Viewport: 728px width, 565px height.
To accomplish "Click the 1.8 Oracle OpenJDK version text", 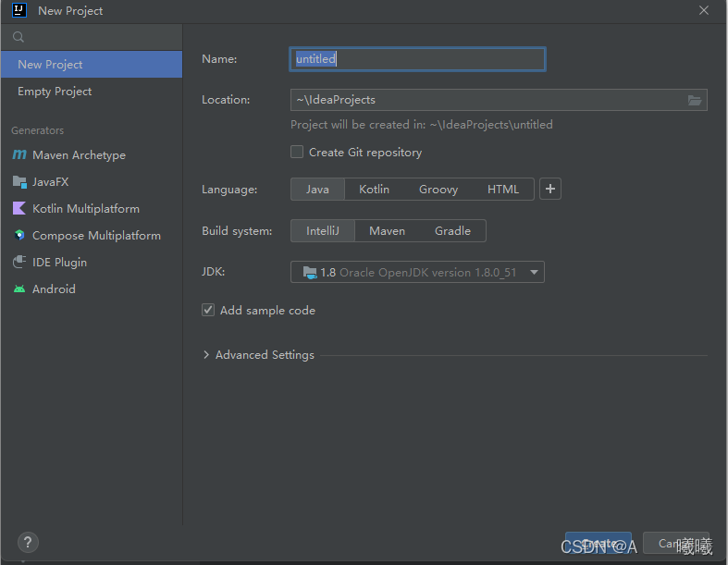I will (418, 273).
